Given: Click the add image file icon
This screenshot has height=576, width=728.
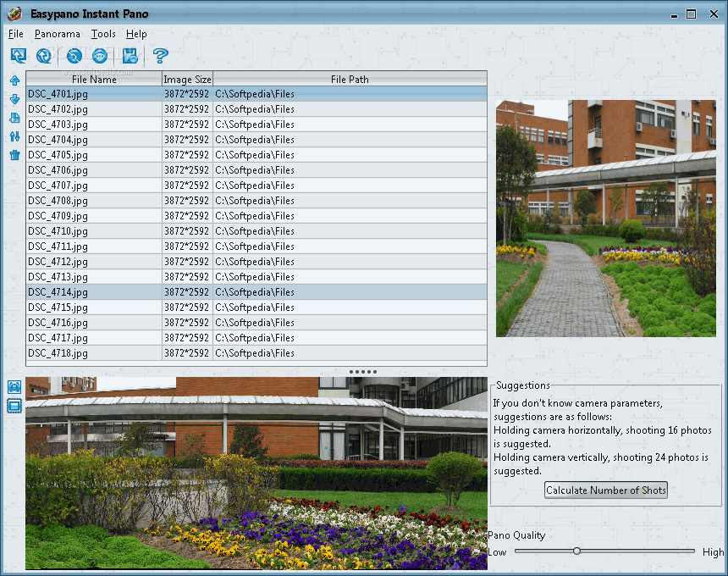Looking at the screenshot, I should coord(15,118).
